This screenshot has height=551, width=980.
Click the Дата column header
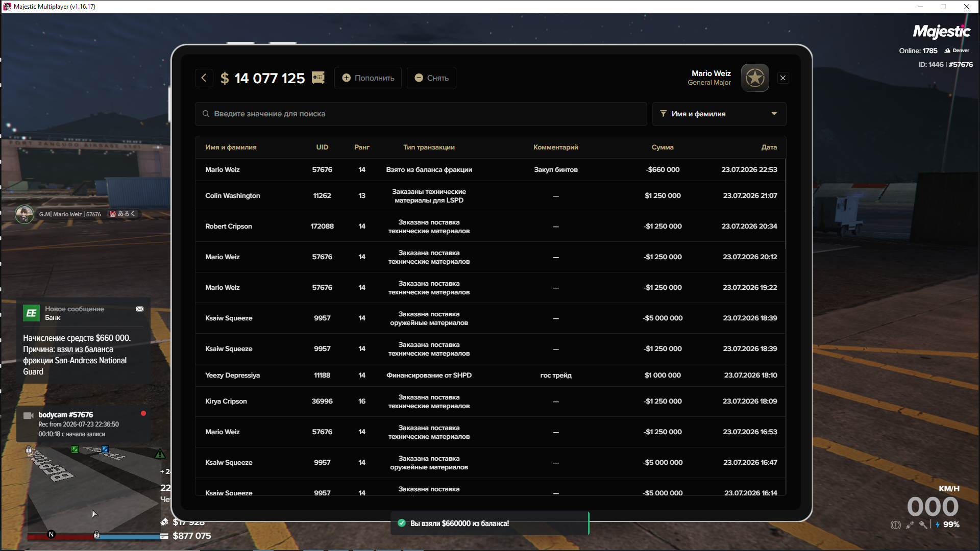[x=769, y=147]
